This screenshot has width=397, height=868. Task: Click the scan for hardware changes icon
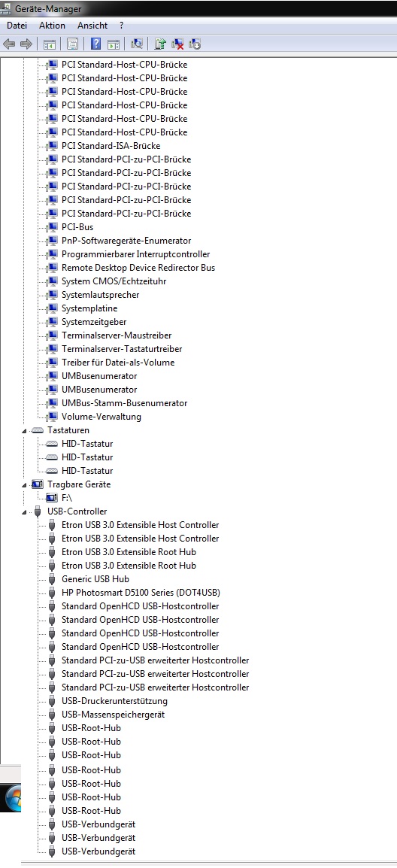(x=137, y=44)
